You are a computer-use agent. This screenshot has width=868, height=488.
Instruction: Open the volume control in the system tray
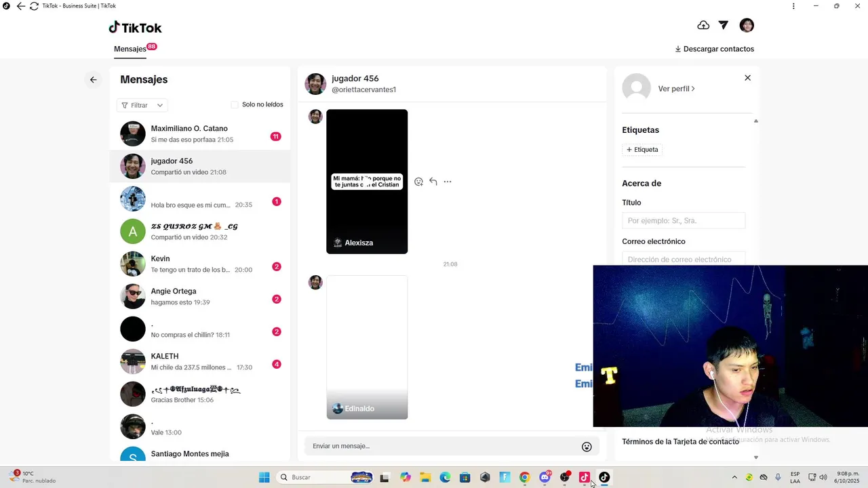(823, 477)
